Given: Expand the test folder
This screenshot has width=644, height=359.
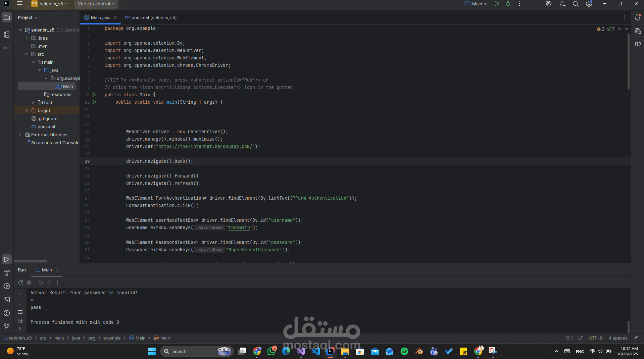Looking at the screenshot, I should (33, 102).
